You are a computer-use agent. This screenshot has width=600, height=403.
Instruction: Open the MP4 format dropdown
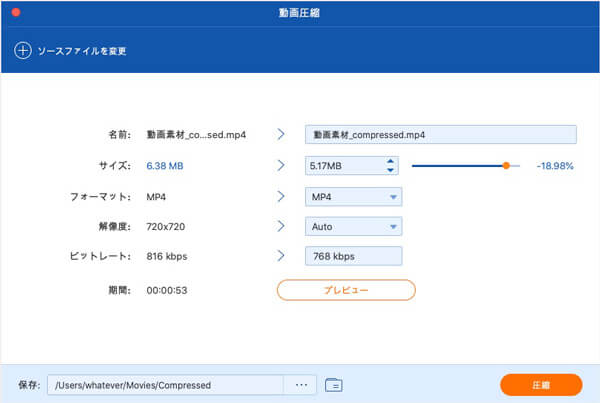tap(353, 196)
